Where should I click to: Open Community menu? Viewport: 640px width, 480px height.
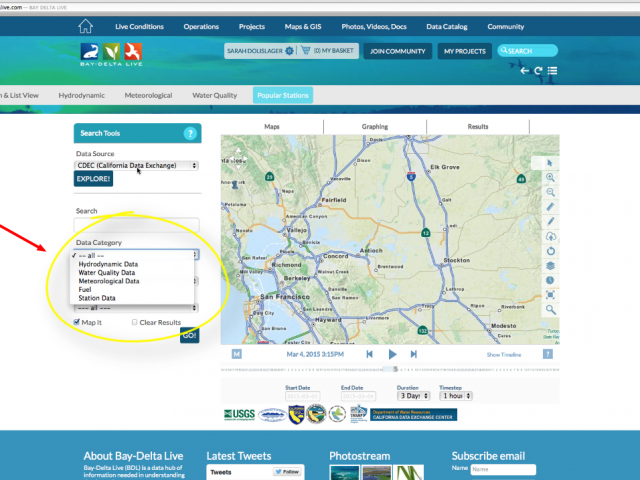pos(506,27)
